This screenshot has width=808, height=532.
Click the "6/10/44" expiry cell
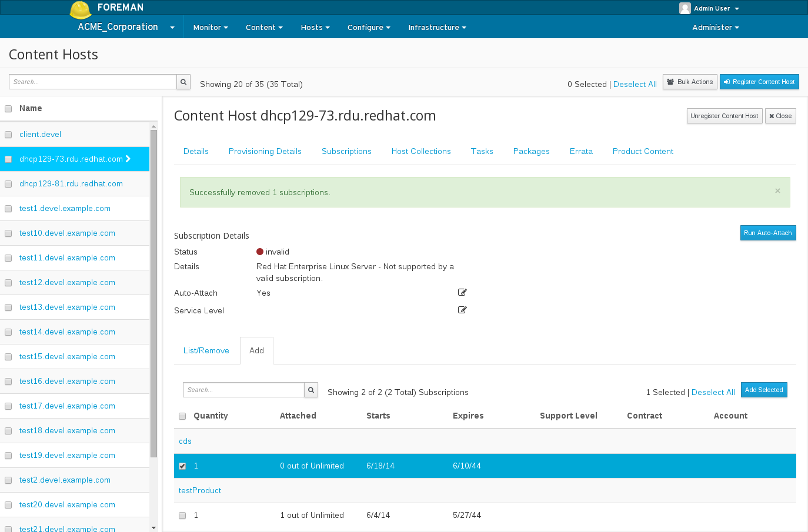point(467,466)
